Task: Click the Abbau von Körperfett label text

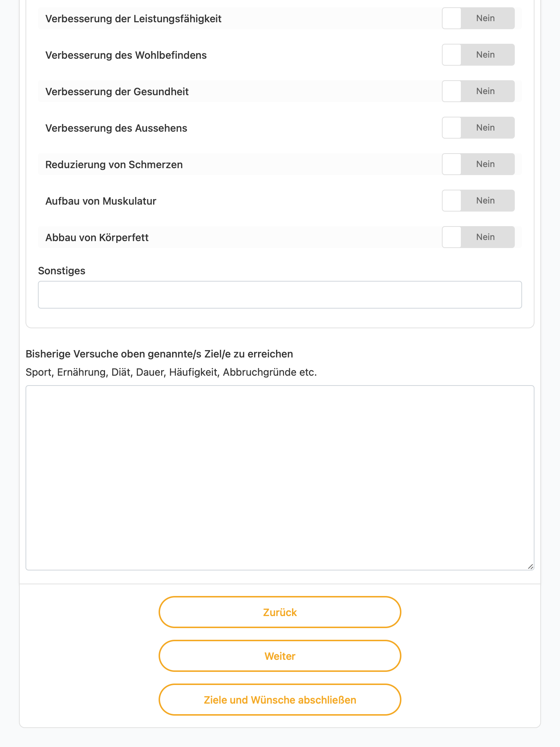Action: tap(97, 237)
